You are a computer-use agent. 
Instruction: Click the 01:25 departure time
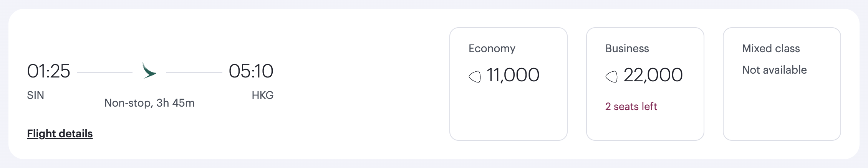pos(48,71)
